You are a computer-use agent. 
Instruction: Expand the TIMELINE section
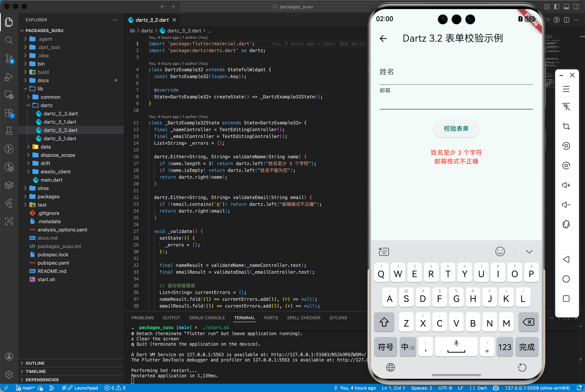71,371
